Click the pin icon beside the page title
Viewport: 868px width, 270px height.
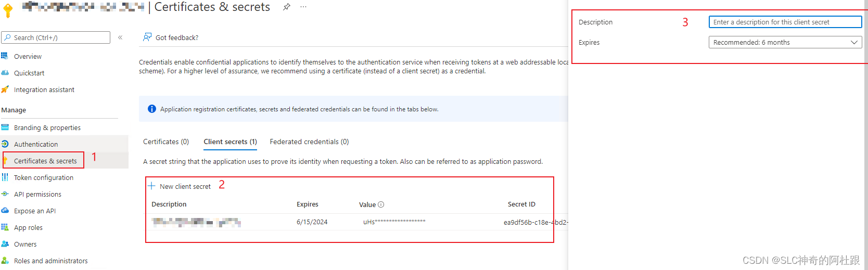point(287,7)
